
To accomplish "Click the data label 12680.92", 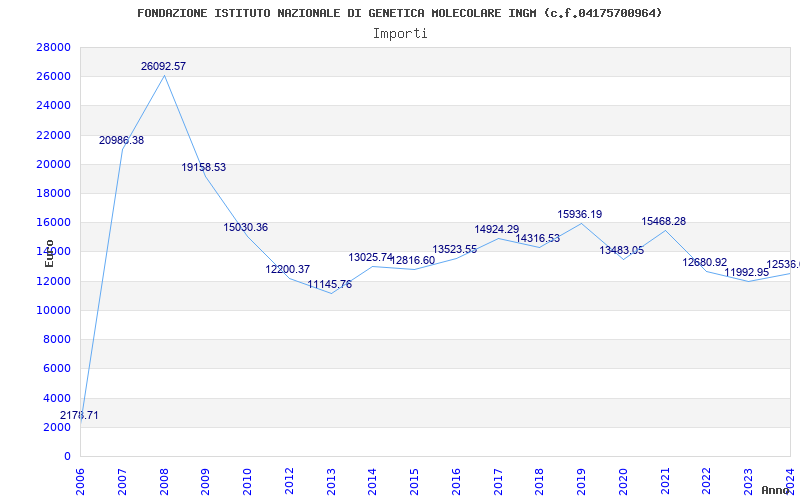I will pos(705,262).
